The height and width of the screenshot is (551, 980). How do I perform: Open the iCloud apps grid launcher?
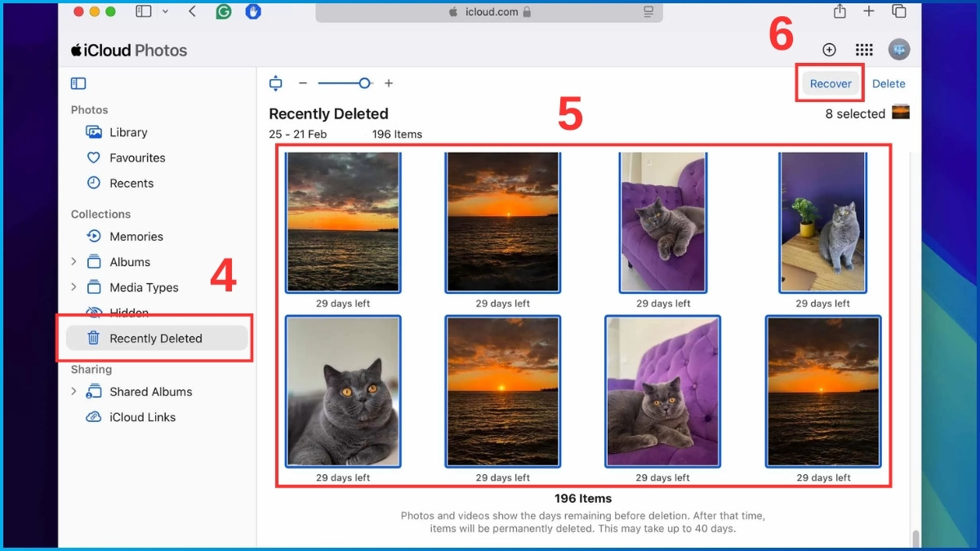click(x=864, y=50)
